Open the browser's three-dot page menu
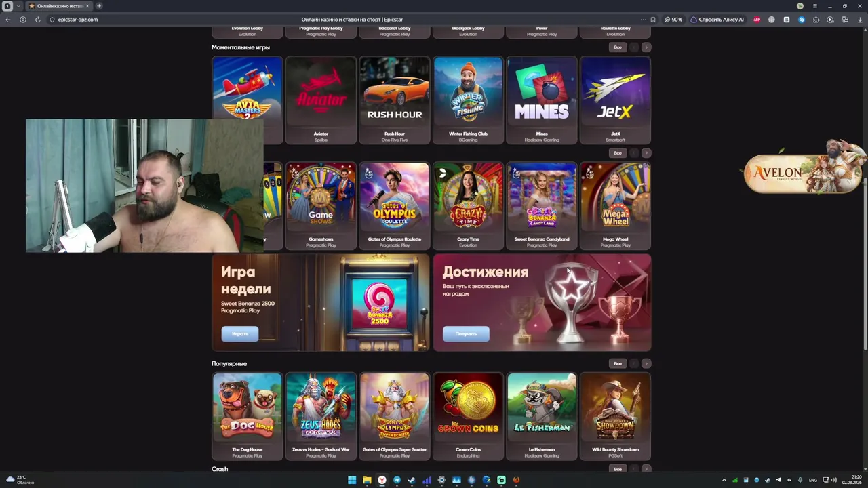 644,20
